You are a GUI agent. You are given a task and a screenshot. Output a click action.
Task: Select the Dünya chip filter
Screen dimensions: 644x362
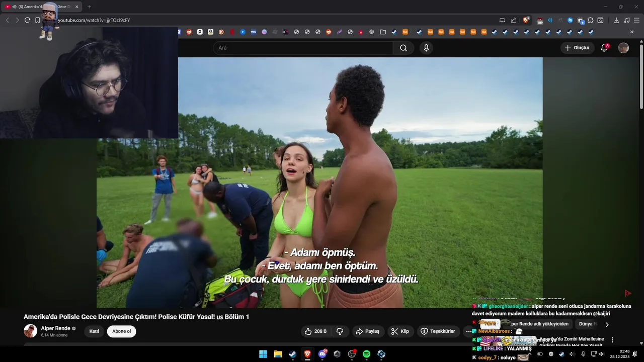click(x=587, y=324)
